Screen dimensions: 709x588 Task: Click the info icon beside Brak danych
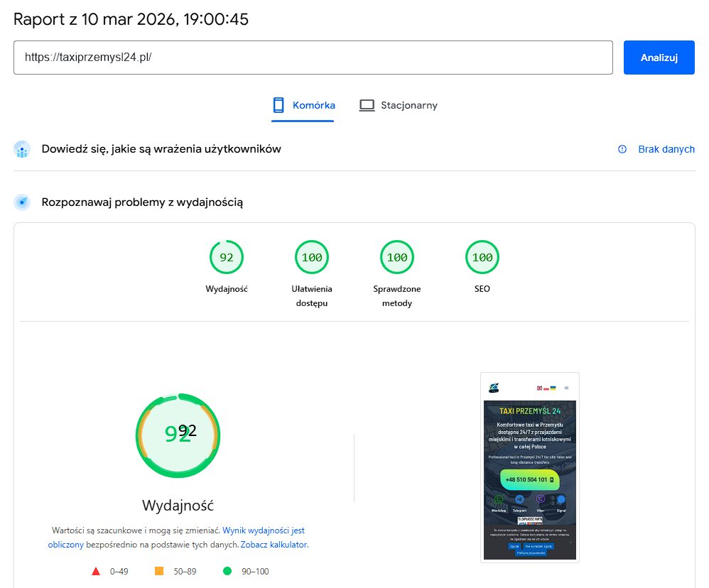[622, 149]
